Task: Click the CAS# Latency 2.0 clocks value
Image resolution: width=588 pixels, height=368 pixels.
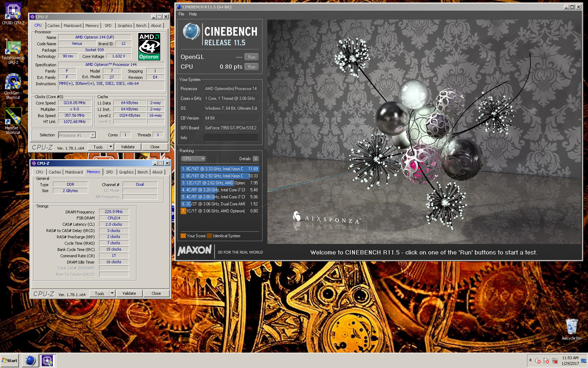Action: pyautogui.click(x=114, y=224)
